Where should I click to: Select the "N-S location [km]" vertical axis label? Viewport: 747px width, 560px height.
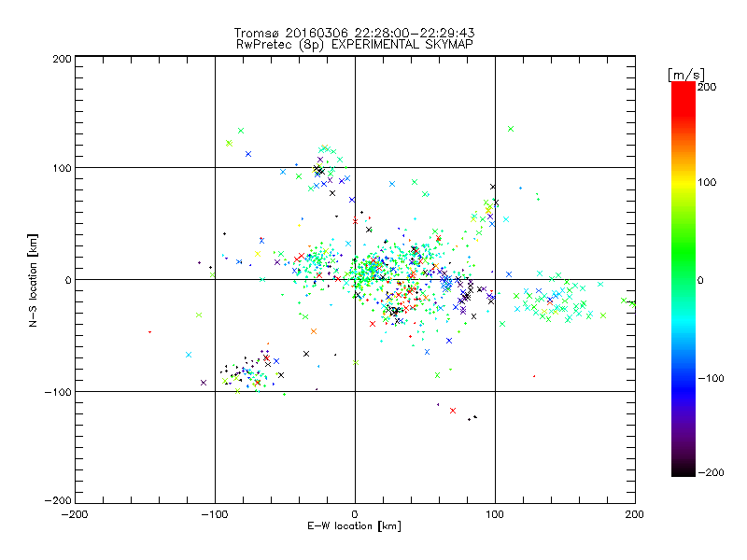(33, 280)
